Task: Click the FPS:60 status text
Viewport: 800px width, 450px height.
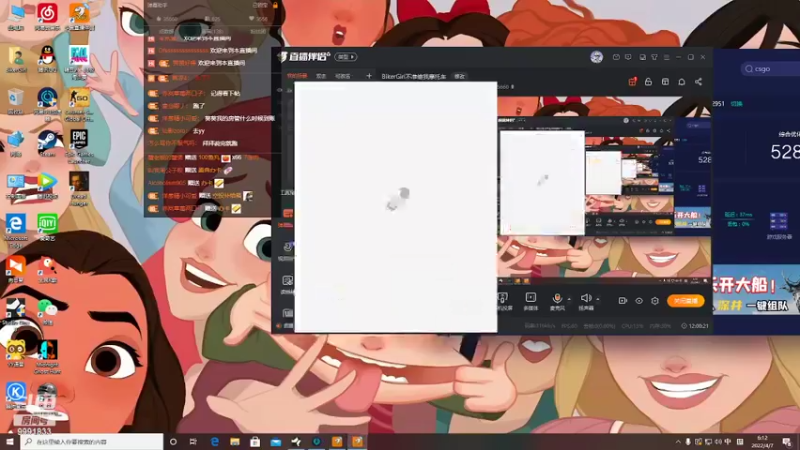Action: coord(569,326)
